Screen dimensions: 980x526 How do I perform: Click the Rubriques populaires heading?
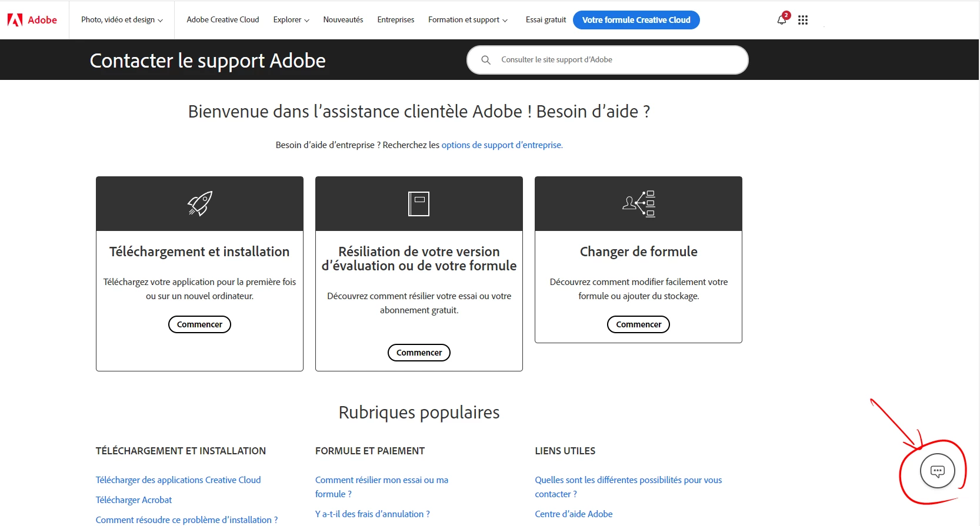[419, 413]
